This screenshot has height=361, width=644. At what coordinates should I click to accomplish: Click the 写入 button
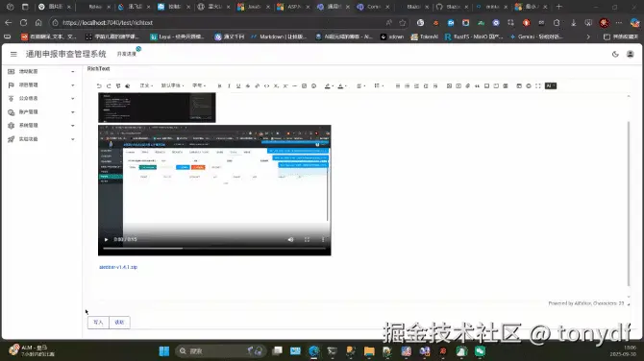[98, 323]
